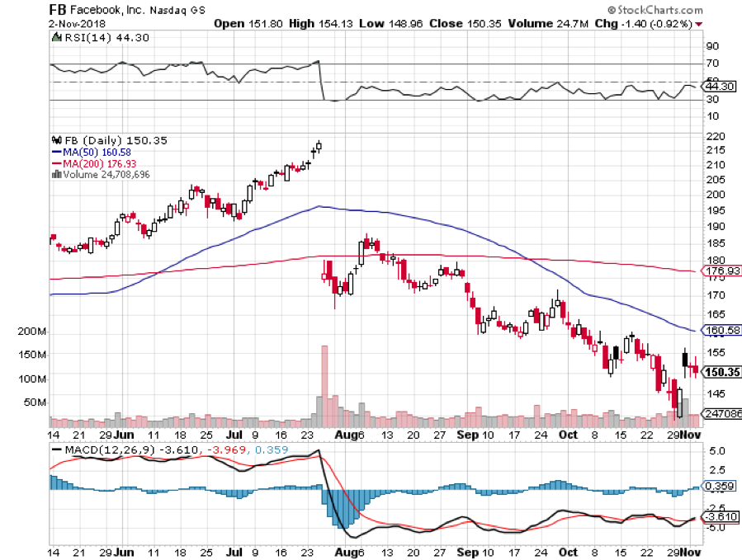Select the Close 150.35 header value
The width and height of the screenshot is (742, 560).
click(x=465, y=24)
